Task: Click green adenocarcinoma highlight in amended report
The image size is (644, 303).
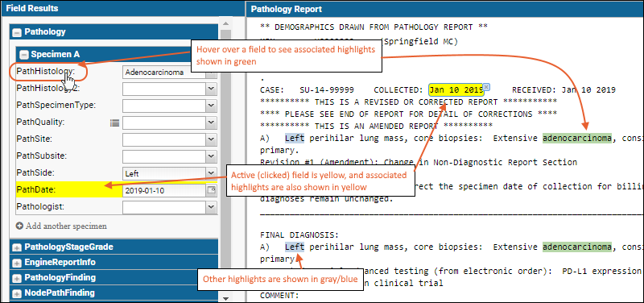Action: tap(577, 138)
